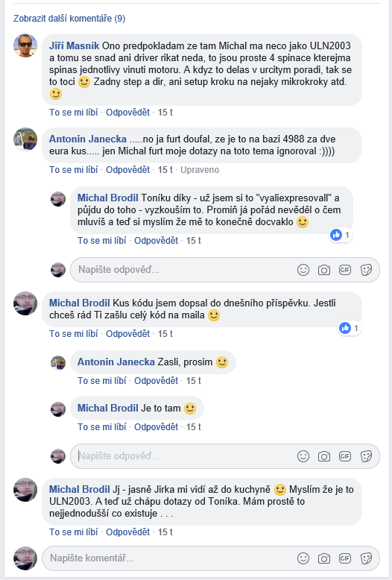This screenshot has height=580, width=392.
Task: Open Jiří Masník's profile name link
Action: (74, 46)
